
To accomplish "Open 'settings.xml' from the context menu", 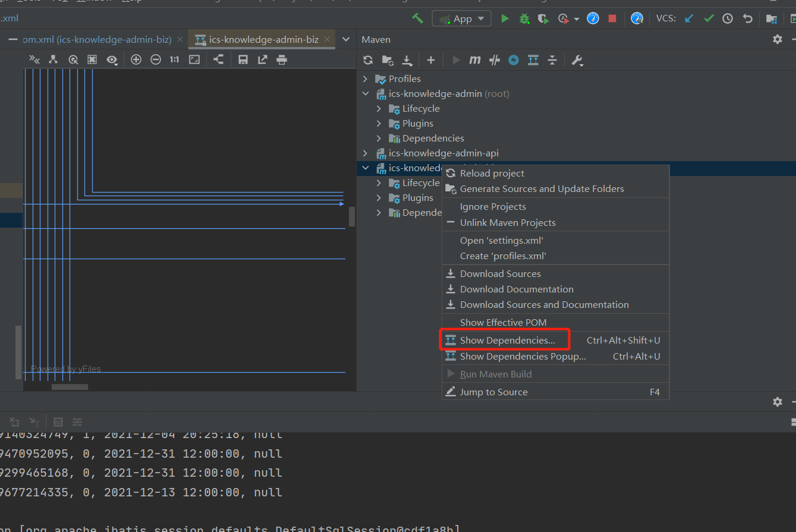I will [502, 240].
